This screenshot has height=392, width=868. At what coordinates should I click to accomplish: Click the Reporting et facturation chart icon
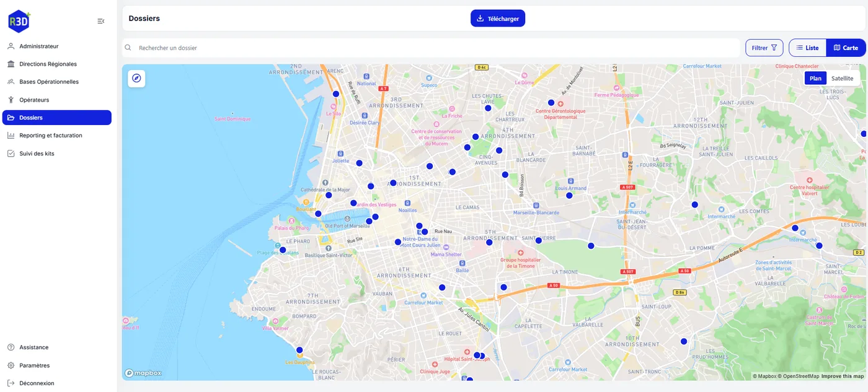[x=11, y=136]
